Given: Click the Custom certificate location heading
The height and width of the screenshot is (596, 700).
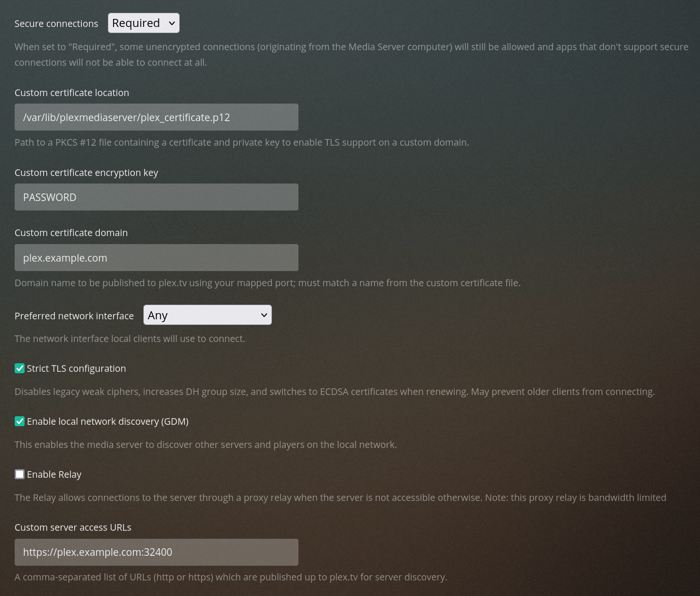Looking at the screenshot, I should tap(72, 92).
